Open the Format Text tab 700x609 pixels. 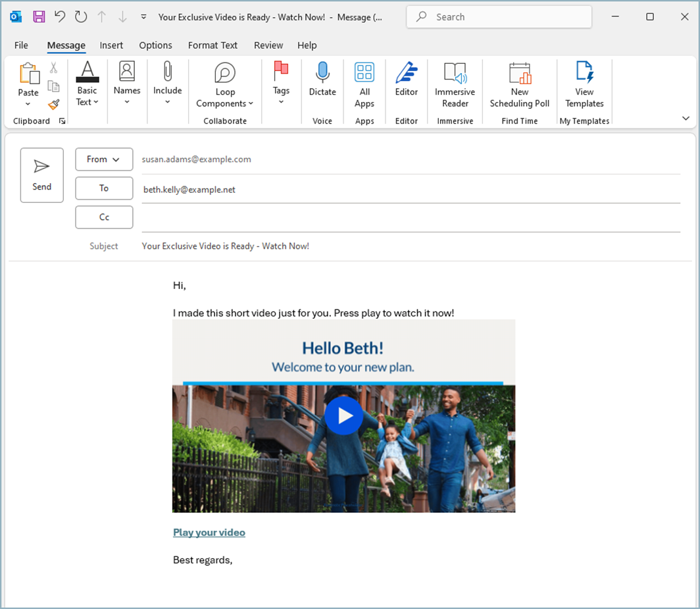[x=213, y=45]
